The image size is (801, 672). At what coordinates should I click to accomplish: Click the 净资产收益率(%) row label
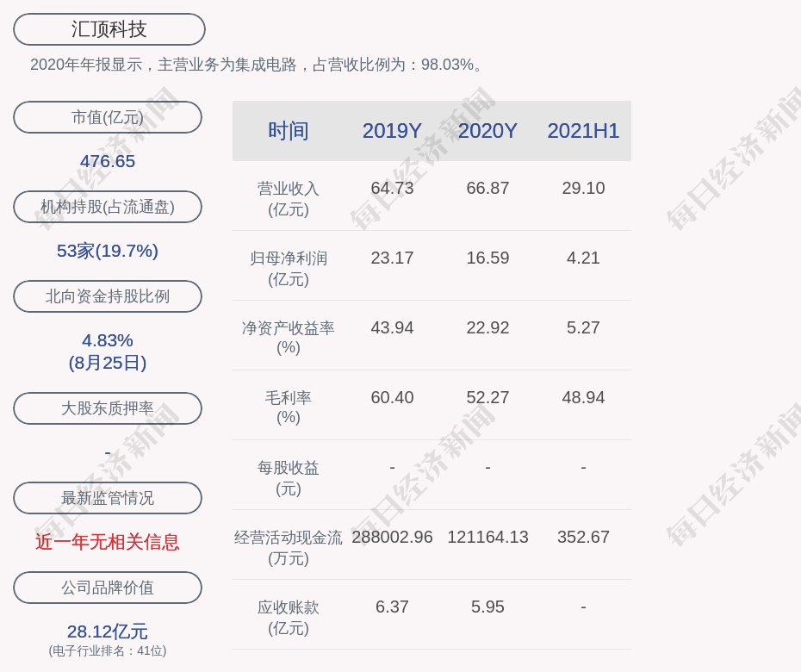(289, 338)
